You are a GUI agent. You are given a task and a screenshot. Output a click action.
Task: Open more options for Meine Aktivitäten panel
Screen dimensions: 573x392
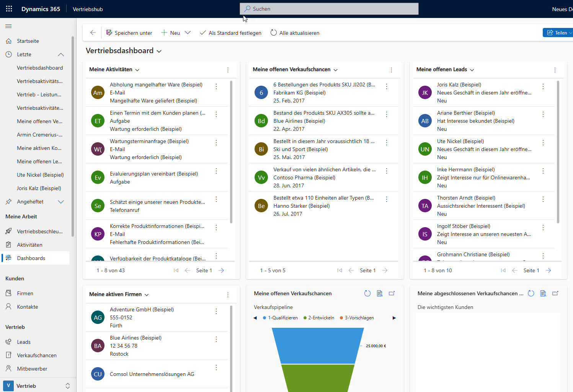228,70
